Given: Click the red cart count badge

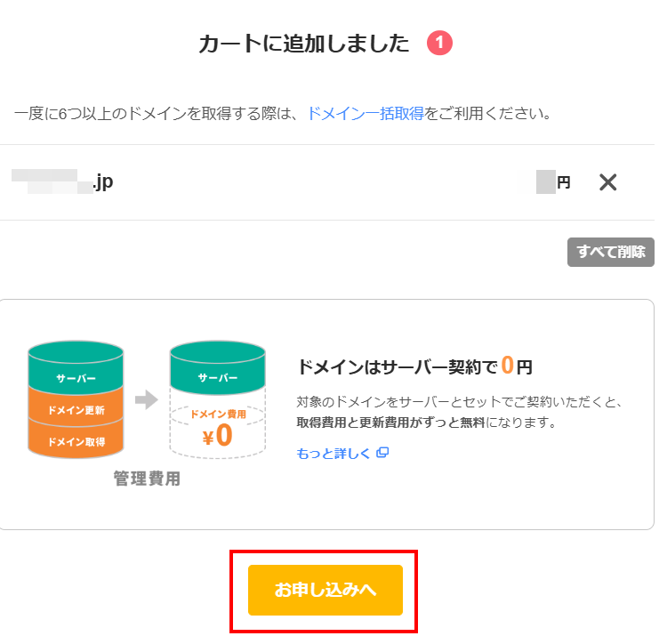Looking at the screenshot, I should (440, 43).
